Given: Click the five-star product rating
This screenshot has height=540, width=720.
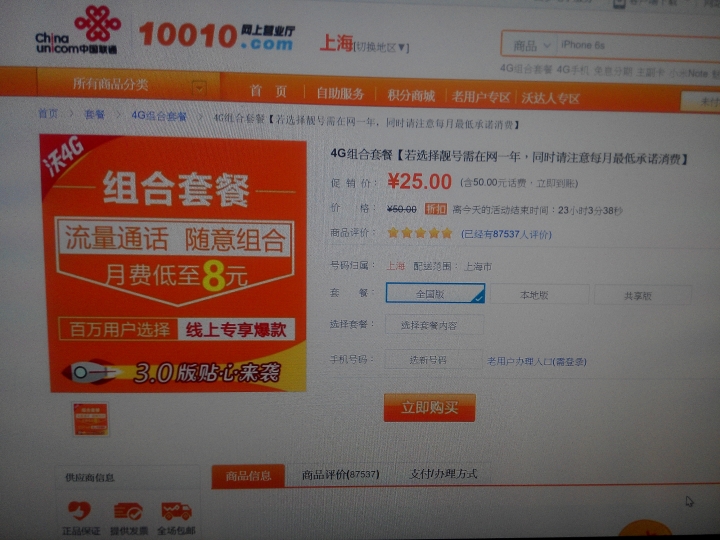Looking at the screenshot, I should [x=420, y=233].
